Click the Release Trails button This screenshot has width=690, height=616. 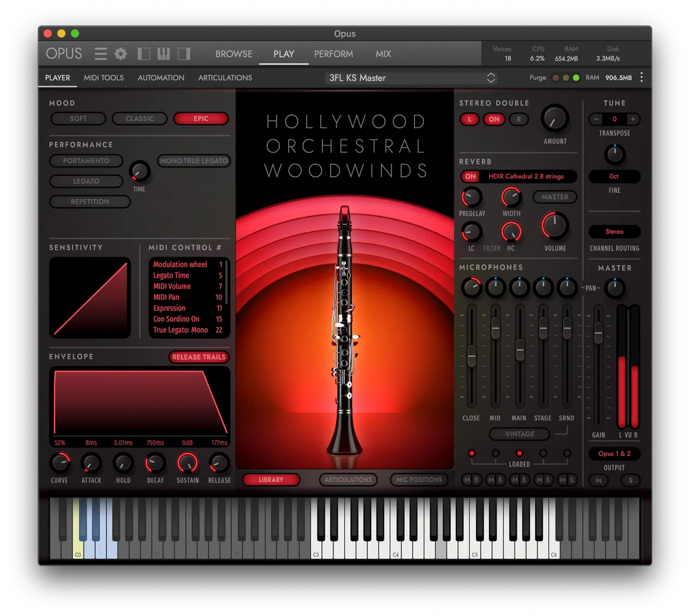(x=198, y=357)
